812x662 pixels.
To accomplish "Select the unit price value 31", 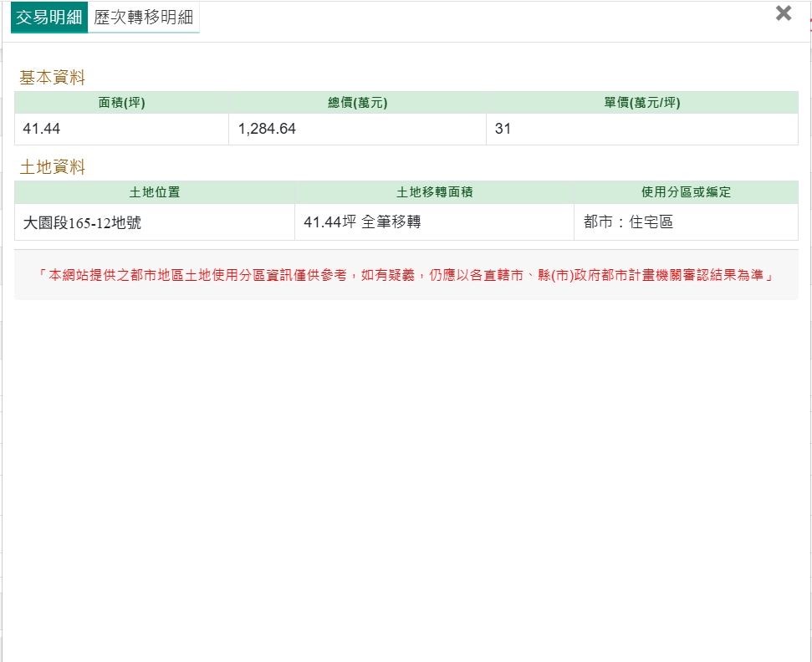I will (503, 129).
